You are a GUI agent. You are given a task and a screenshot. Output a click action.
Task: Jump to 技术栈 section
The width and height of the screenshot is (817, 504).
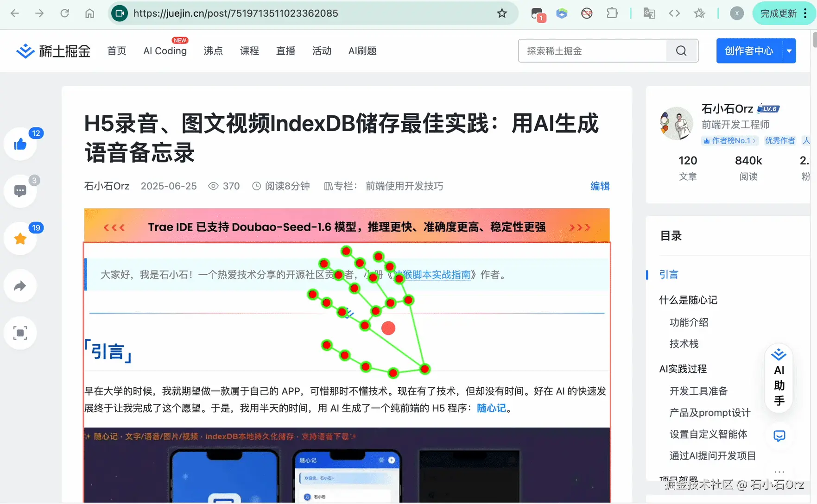pyautogui.click(x=684, y=344)
